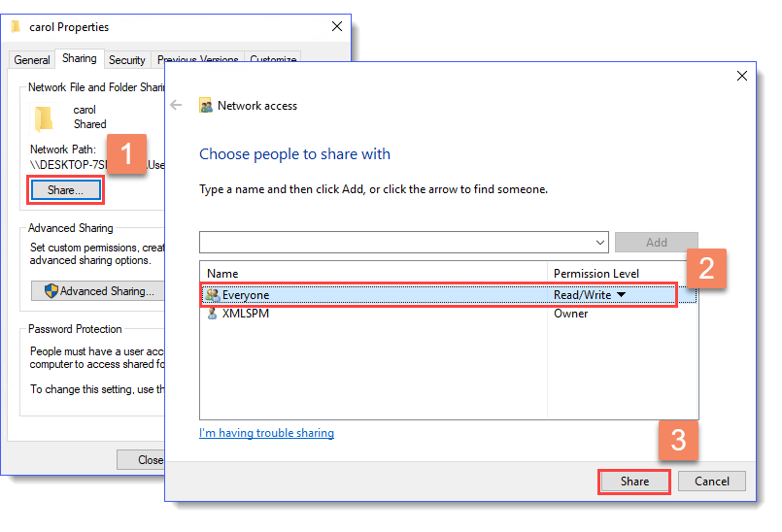Close the carol Properties window with X
782x532 pixels.
pyautogui.click(x=337, y=27)
